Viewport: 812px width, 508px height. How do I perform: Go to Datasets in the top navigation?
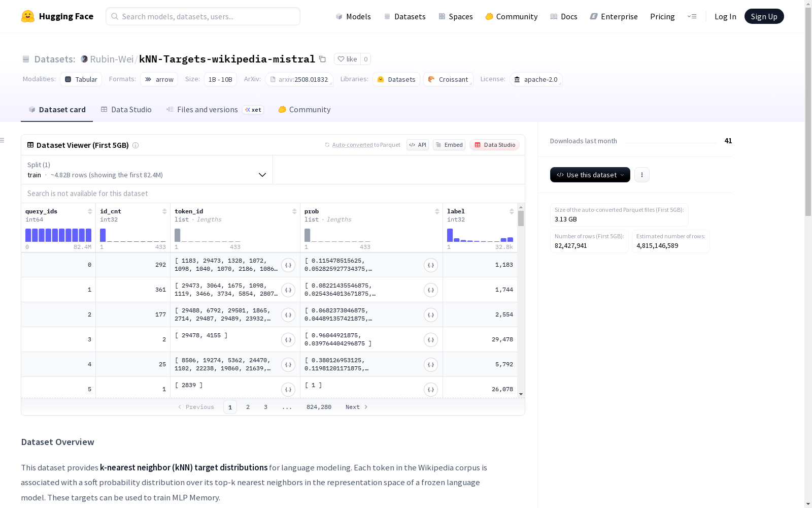(x=404, y=16)
